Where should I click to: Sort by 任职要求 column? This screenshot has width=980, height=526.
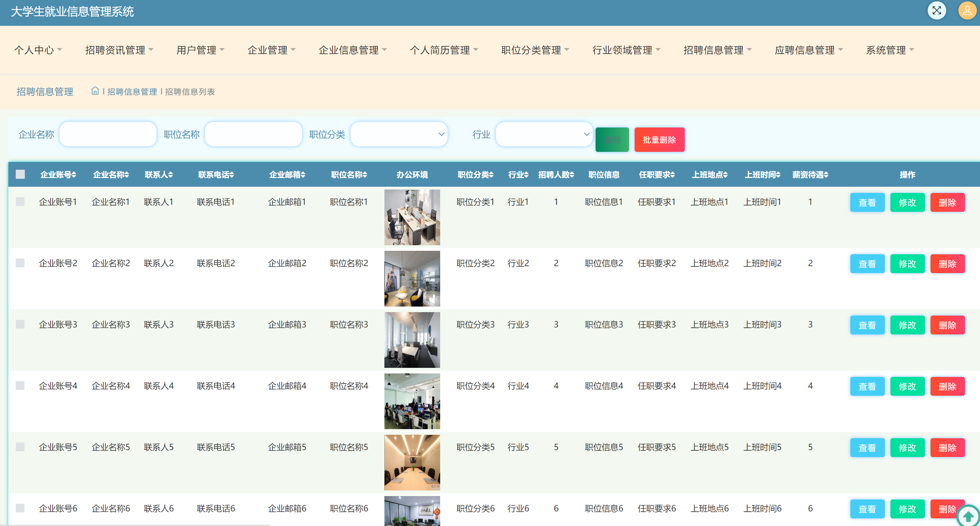pos(657,175)
